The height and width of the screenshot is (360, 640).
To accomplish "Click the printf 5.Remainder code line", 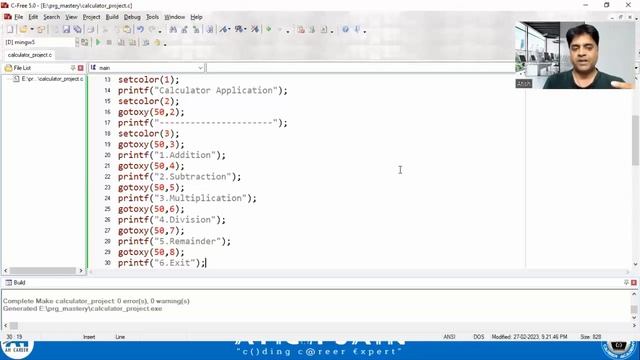I will [174, 242].
